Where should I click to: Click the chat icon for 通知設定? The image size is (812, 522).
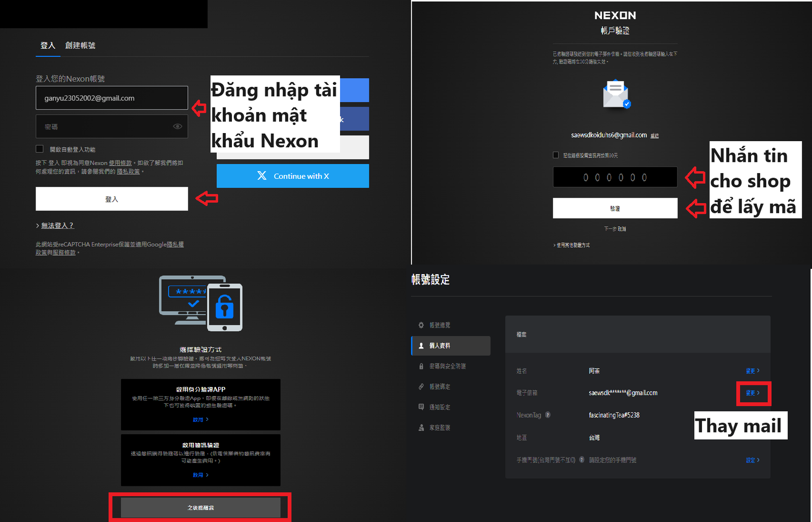421,407
